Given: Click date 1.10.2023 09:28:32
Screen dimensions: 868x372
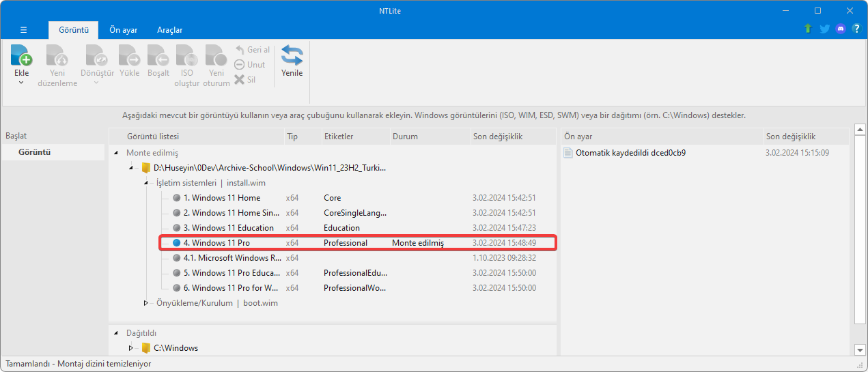Looking at the screenshot, I should [504, 258].
